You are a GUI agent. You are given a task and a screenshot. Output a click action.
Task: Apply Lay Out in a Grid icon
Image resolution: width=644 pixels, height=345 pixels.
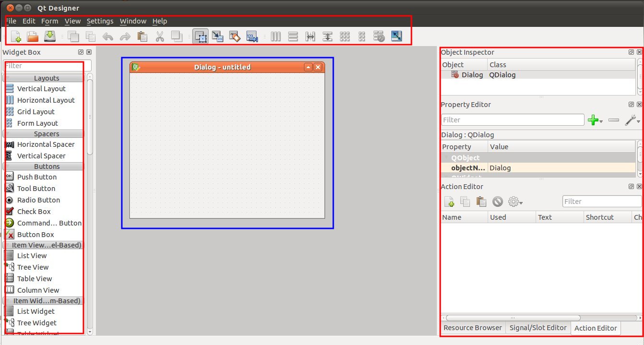coord(344,36)
